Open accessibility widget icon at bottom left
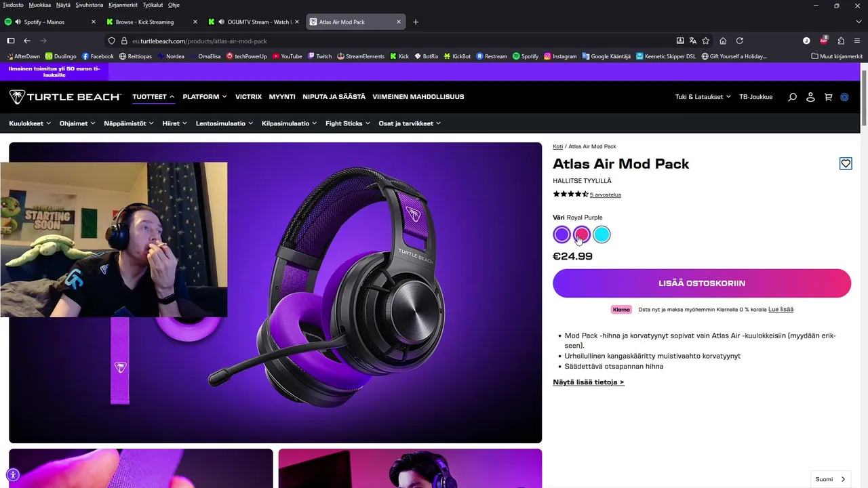Viewport: 868px width, 488px height. pyautogui.click(x=13, y=474)
